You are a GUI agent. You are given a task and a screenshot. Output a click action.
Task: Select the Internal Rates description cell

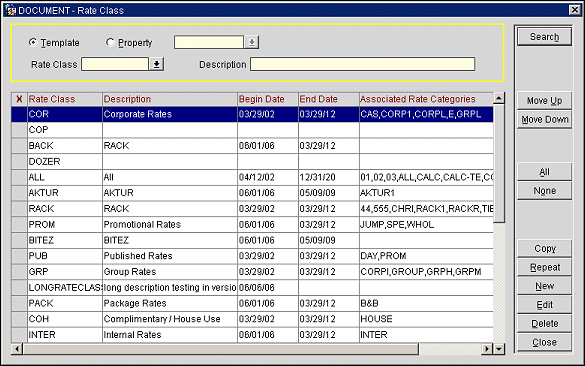pyautogui.click(x=170, y=335)
